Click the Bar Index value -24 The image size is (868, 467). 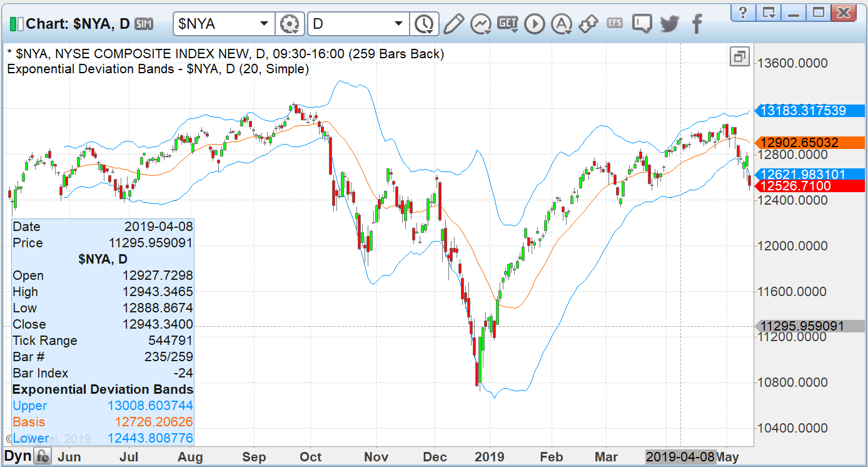[183, 373]
